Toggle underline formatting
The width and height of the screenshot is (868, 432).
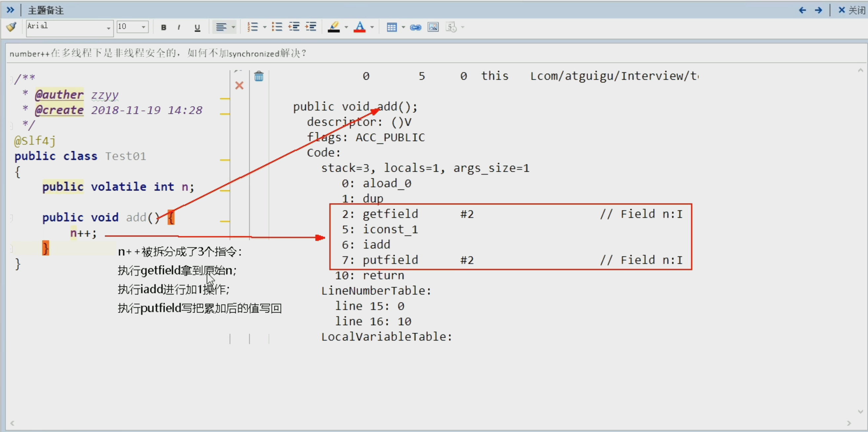(x=197, y=28)
